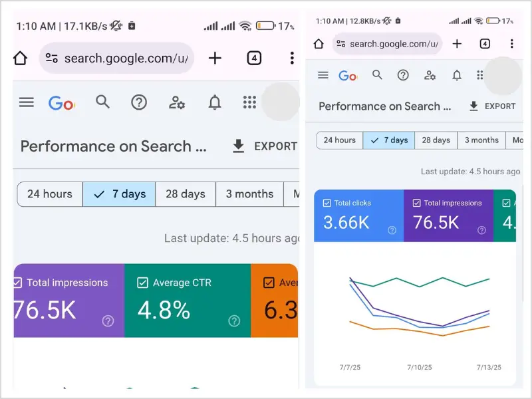This screenshot has height=399, width=532.
Task: Open account avatar circle, left screenshot
Action: click(280, 102)
